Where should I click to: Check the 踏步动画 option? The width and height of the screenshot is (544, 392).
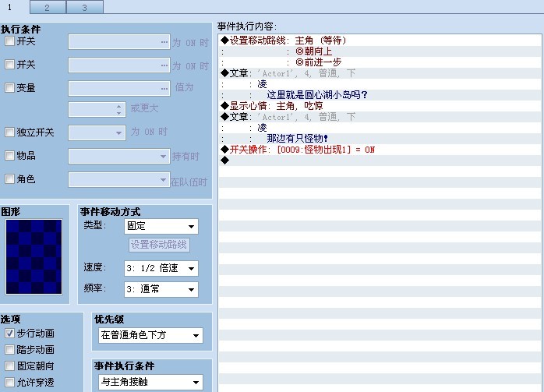click(x=9, y=350)
